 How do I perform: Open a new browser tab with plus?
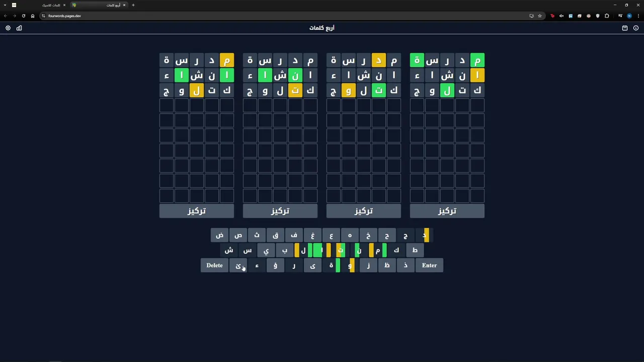pyautogui.click(x=133, y=5)
